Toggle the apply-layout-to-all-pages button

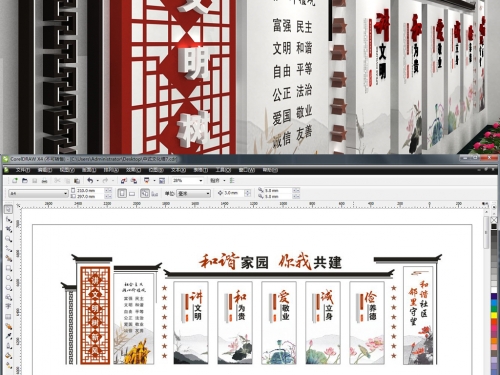145,193
